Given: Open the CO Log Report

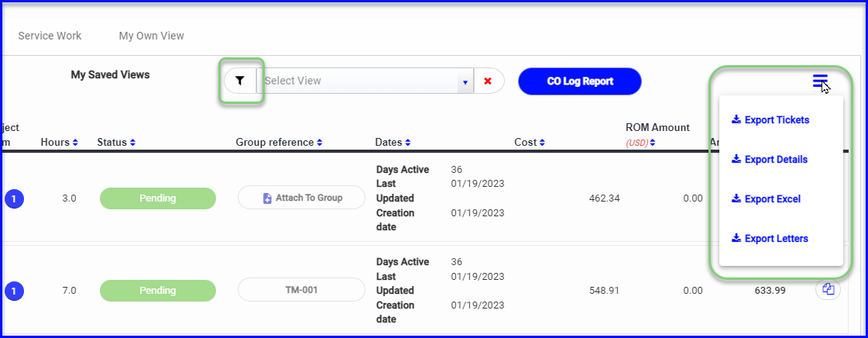Looking at the screenshot, I should point(580,81).
